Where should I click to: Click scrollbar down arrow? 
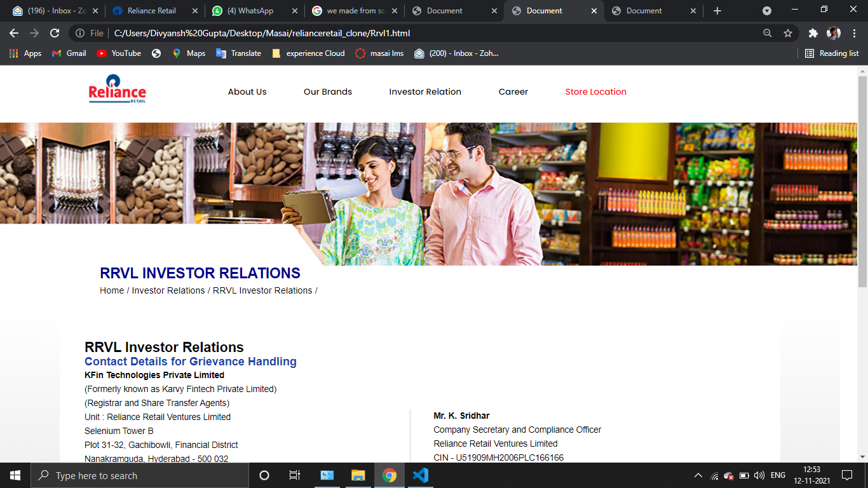pyautogui.click(x=862, y=457)
